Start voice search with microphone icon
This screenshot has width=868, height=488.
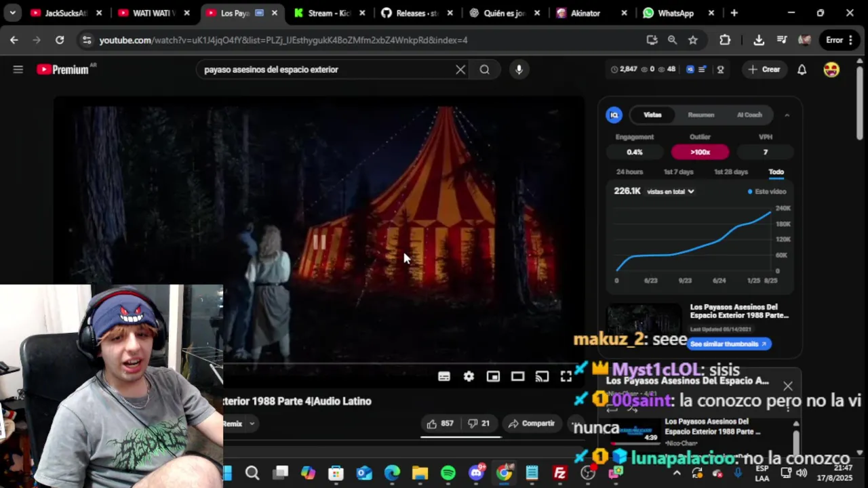(519, 69)
